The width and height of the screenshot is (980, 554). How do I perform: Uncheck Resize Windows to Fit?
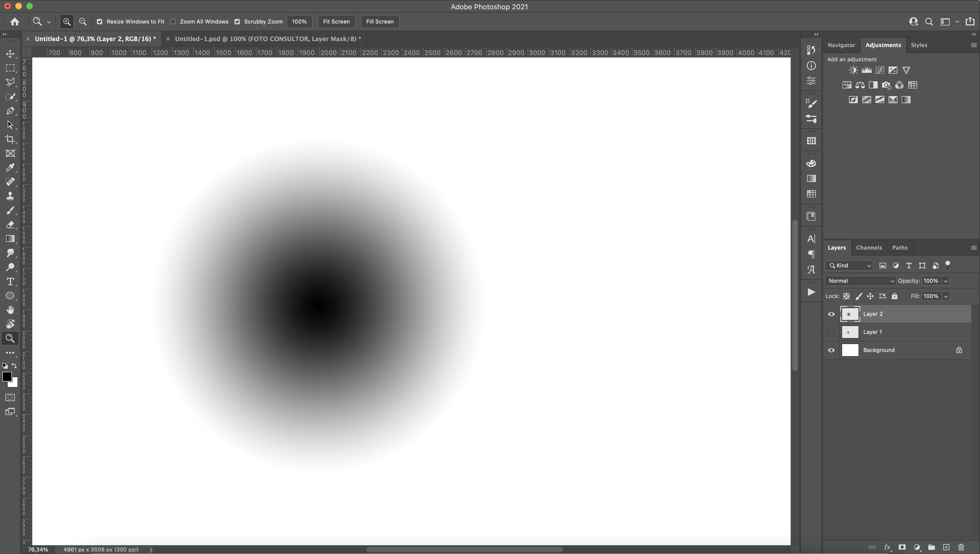coord(100,22)
